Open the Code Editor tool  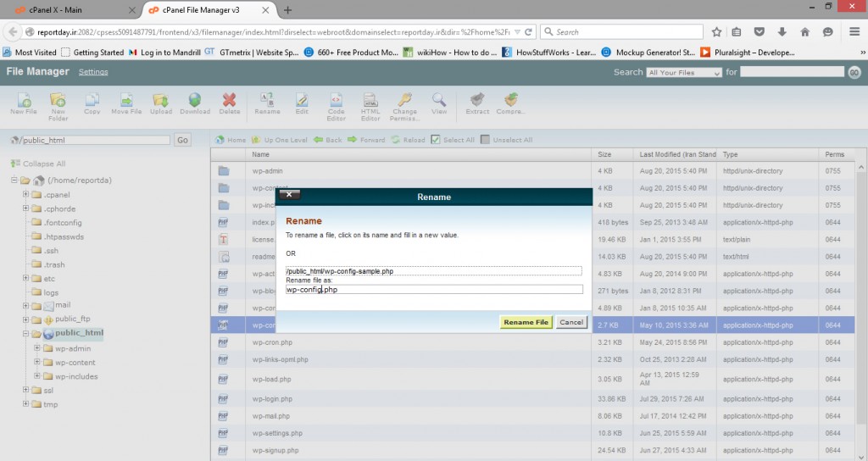click(x=337, y=100)
